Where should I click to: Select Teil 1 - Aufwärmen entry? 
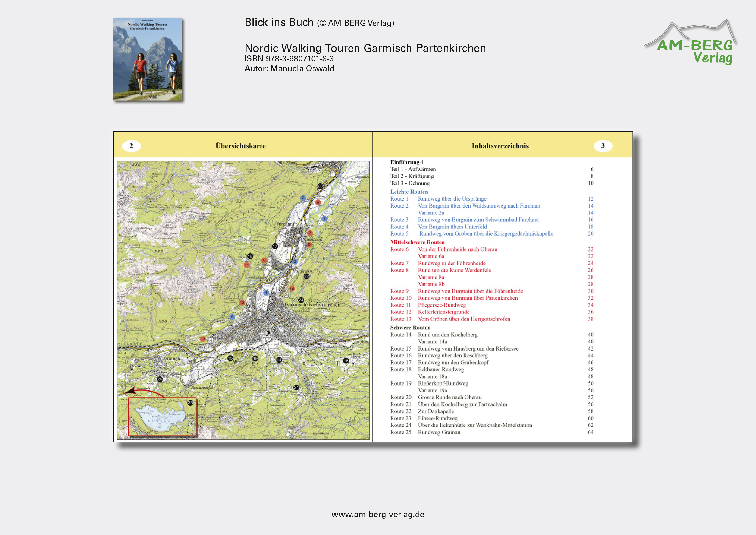point(492,169)
